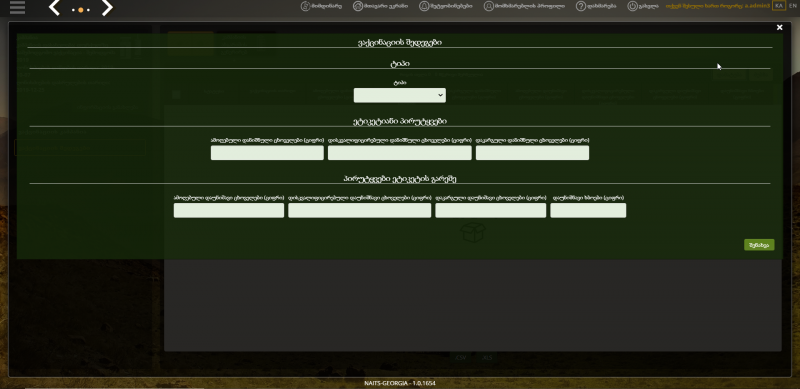Focus the third input in the tagged animals section
This screenshot has width=800, height=389.
coord(532,153)
